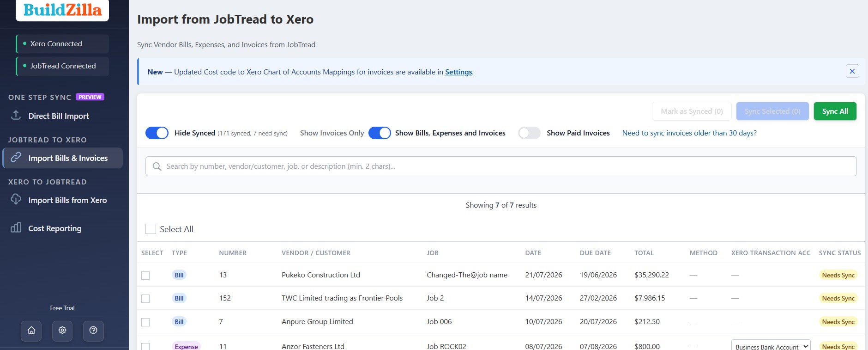Click the search magnifier icon
868x350 pixels.
157,166
